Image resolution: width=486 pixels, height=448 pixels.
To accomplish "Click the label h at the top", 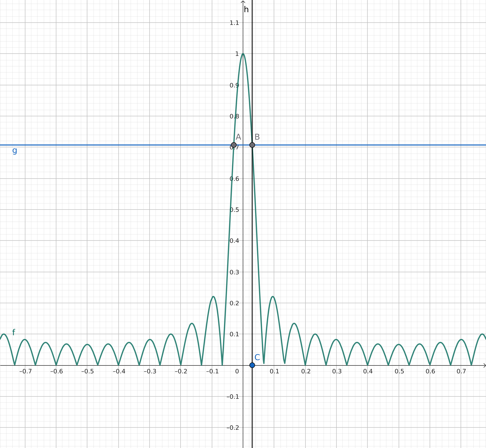I will click(x=246, y=9).
